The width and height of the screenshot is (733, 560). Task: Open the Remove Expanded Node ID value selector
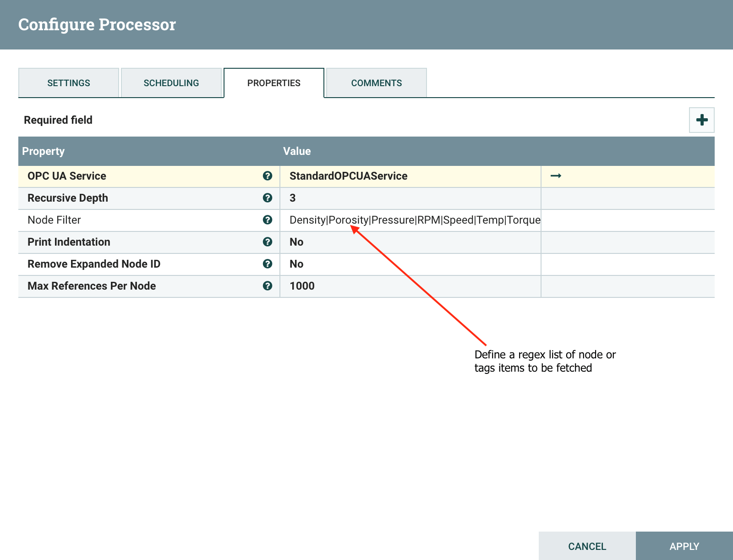tap(410, 264)
